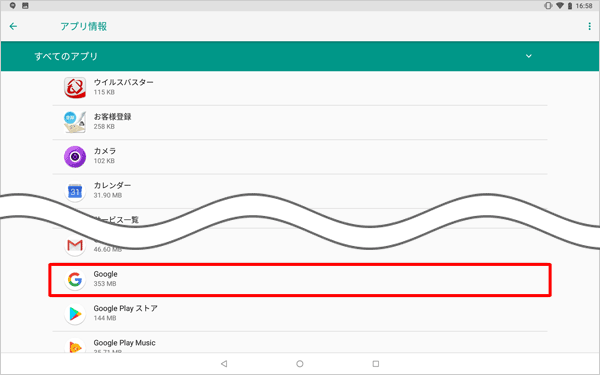Tap the カレンダー app icon
The height and width of the screenshot is (375, 600).
click(x=75, y=191)
